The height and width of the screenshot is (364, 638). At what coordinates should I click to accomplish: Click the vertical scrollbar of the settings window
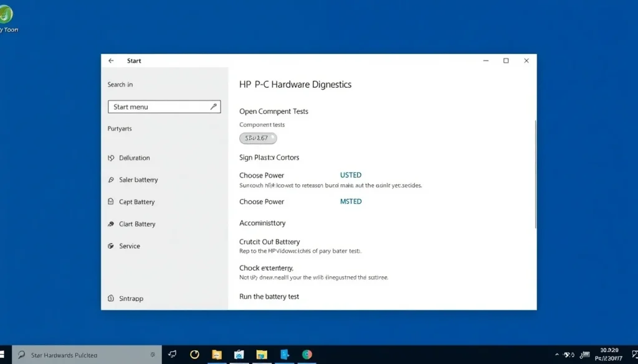click(535, 174)
